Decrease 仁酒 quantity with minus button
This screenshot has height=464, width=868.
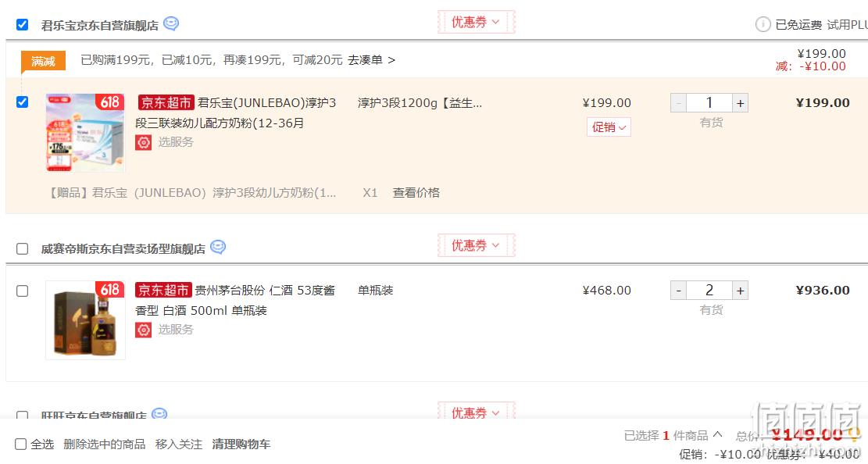click(679, 291)
